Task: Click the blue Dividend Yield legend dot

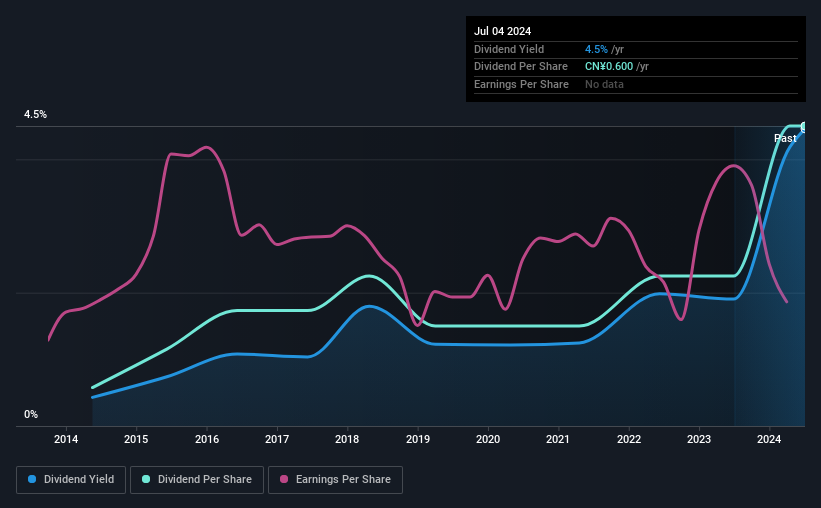Action: coord(32,479)
